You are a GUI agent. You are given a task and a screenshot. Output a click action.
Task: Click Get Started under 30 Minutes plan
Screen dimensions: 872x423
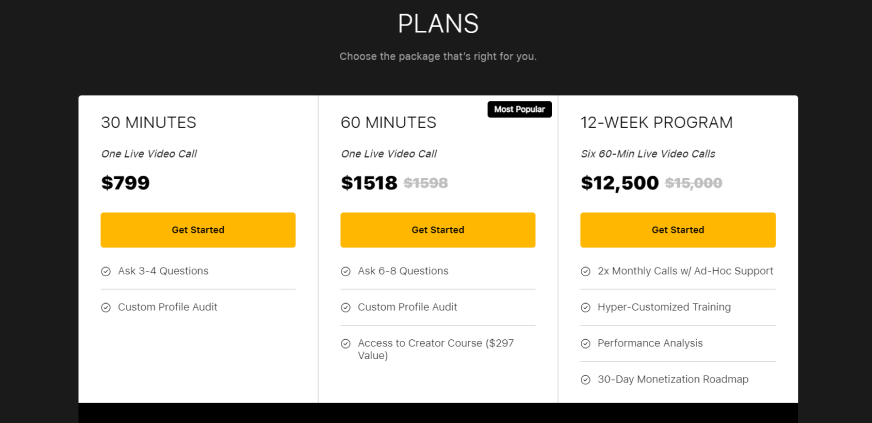pos(198,230)
